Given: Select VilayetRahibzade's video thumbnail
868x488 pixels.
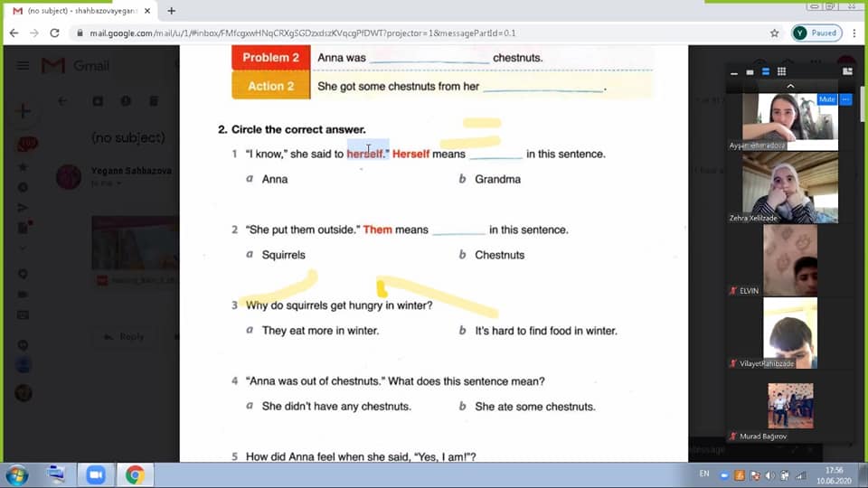Looking at the screenshot, I should pyautogui.click(x=790, y=333).
